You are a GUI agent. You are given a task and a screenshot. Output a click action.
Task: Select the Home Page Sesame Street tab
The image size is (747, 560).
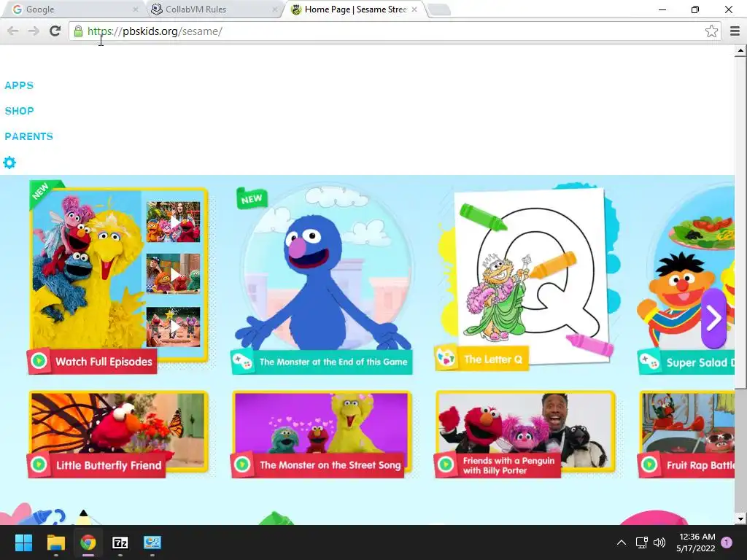(355, 9)
